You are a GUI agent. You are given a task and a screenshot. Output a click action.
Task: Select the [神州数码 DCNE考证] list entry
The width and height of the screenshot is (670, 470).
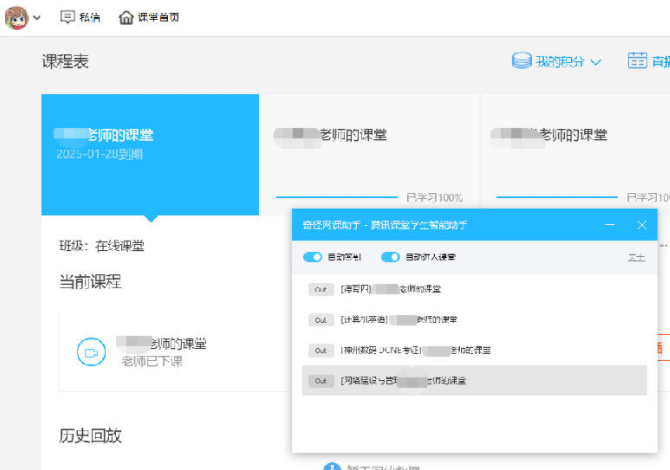click(474, 350)
